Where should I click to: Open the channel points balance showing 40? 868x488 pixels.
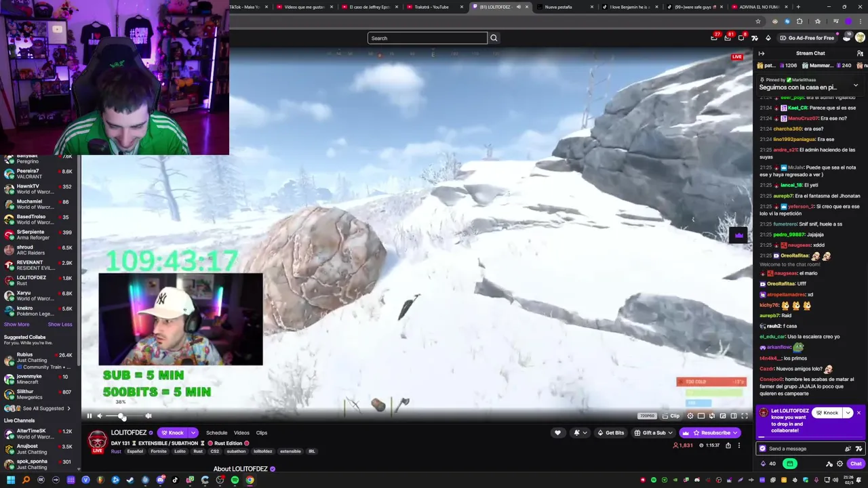(x=768, y=464)
